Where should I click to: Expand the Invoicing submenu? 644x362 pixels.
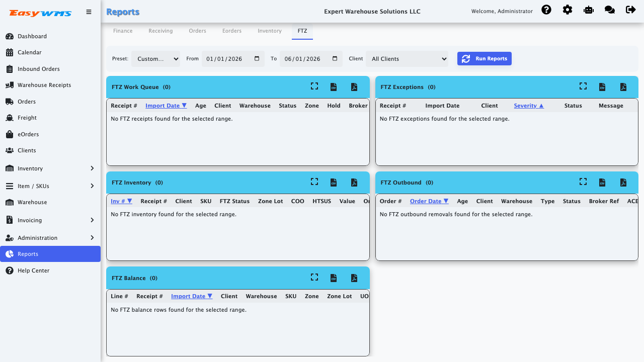click(x=50, y=220)
